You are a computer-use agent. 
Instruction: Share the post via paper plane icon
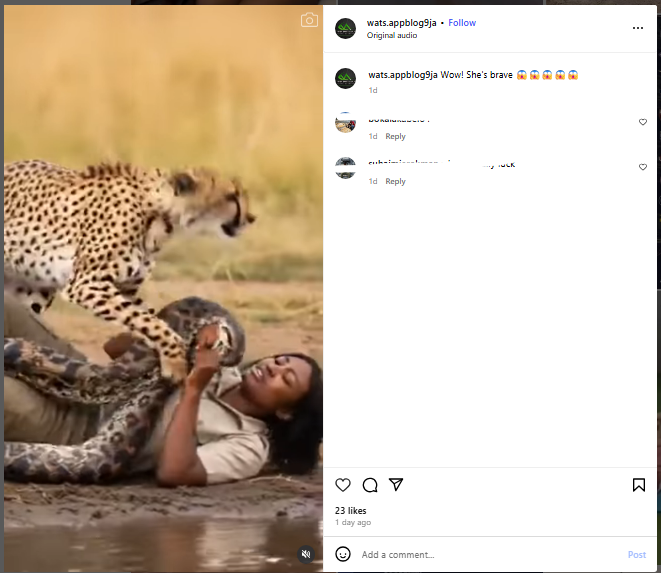[x=396, y=484]
